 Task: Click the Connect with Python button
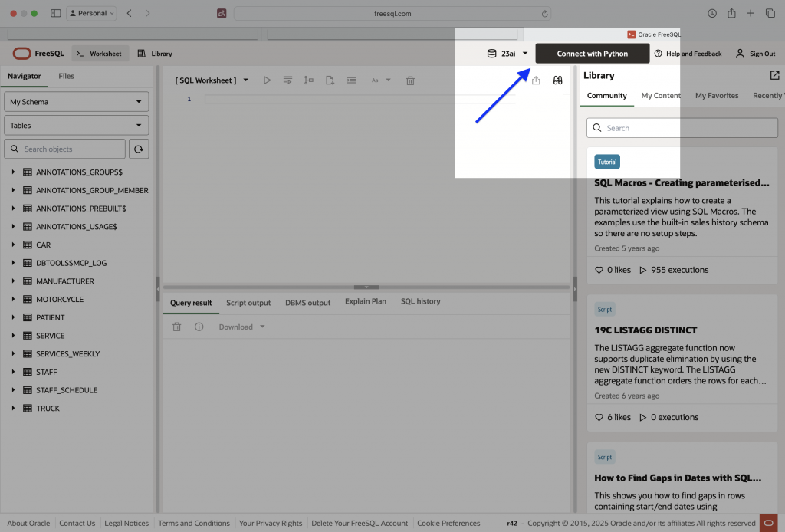click(x=592, y=54)
